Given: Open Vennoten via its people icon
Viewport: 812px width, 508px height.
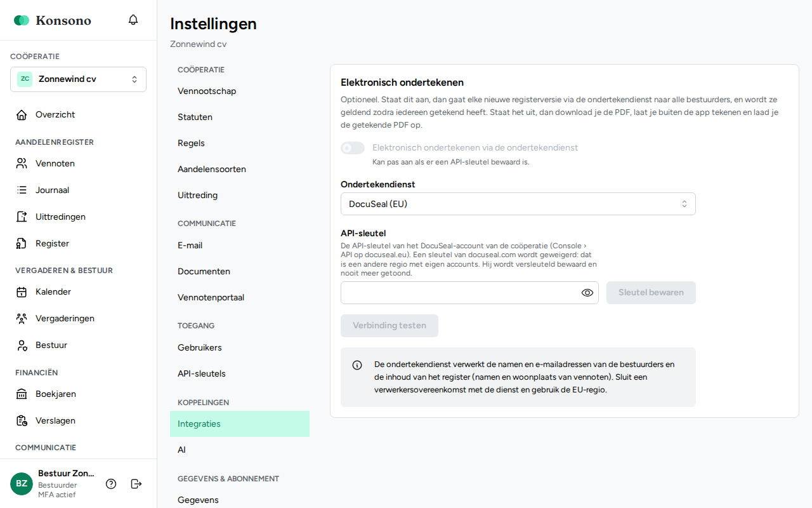Looking at the screenshot, I should pos(22,164).
